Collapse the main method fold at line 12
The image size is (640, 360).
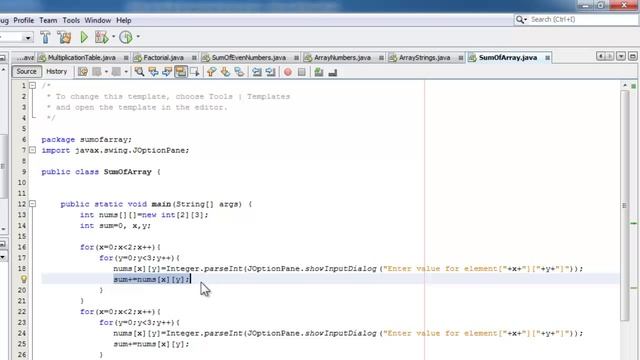(32, 204)
